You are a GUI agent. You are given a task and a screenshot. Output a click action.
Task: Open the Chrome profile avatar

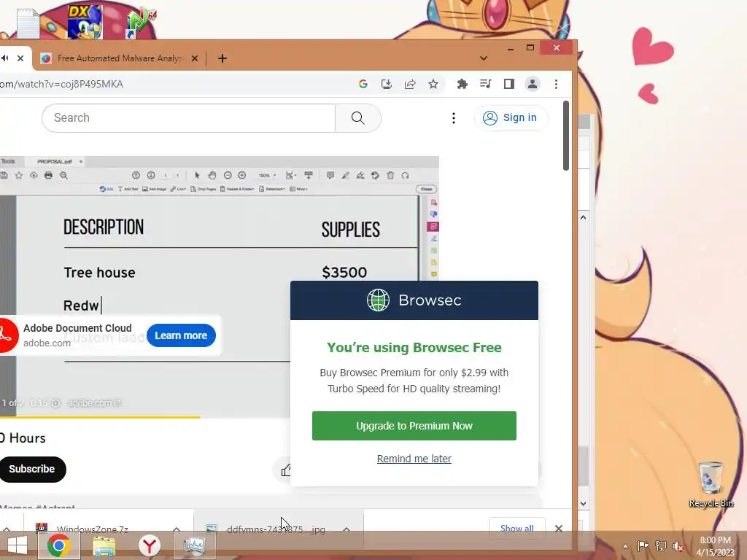tap(532, 85)
